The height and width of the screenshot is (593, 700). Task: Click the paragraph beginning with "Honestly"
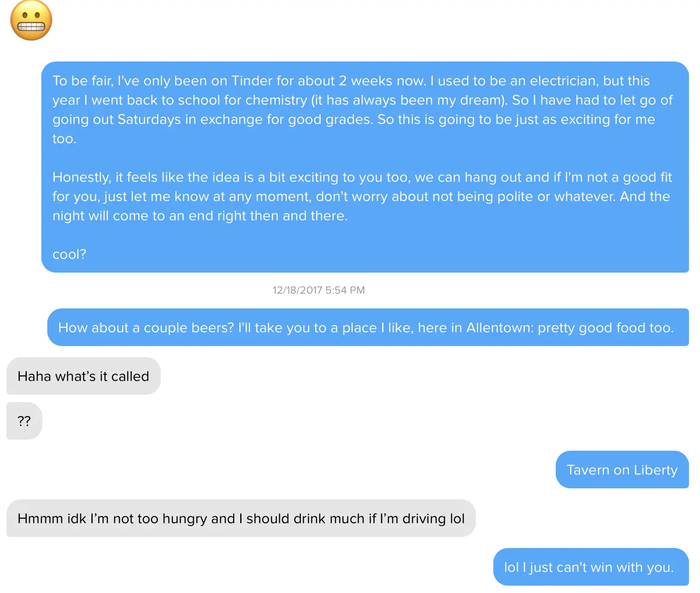coord(362,196)
